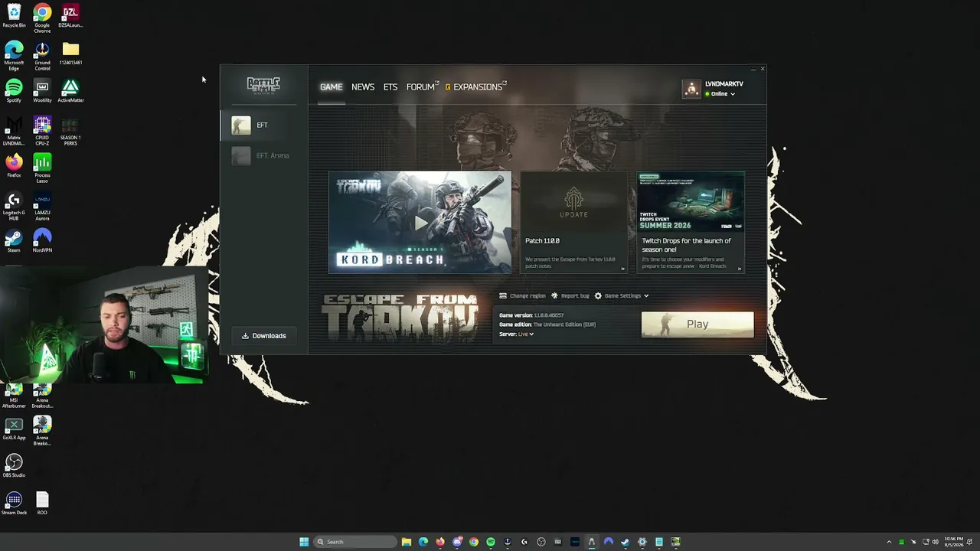Click Report bug link
This screenshot has height=551, width=980.
pyautogui.click(x=570, y=295)
